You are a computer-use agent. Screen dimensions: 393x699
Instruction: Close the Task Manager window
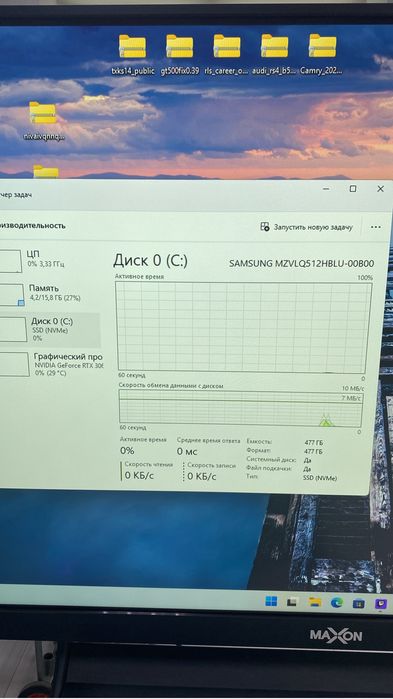click(x=381, y=189)
